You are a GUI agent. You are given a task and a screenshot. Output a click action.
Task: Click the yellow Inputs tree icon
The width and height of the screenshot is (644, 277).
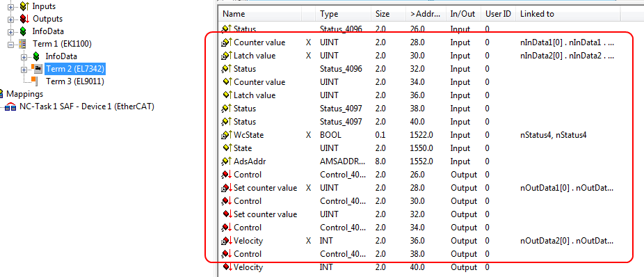24,6
